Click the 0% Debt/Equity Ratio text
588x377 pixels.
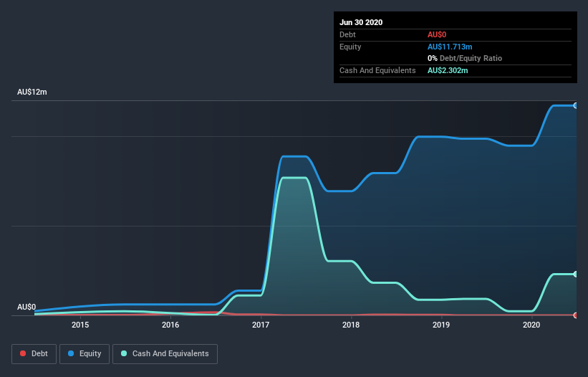465,58
